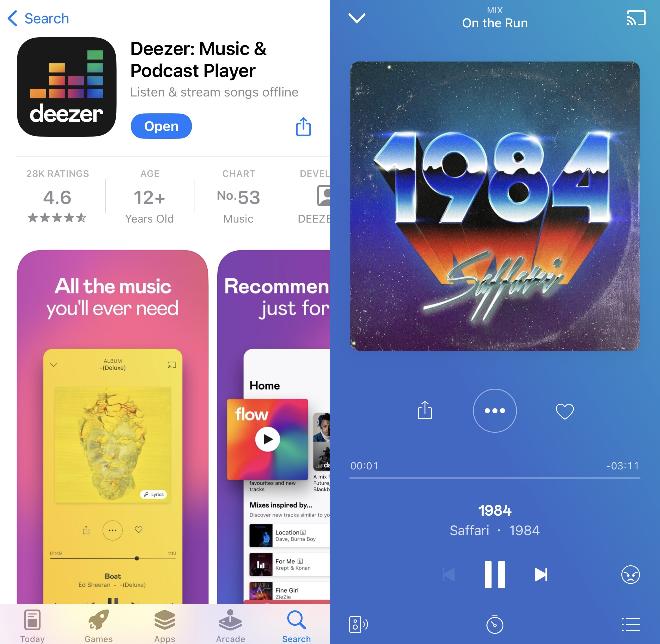Click the queue list icon bottom right

(630, 617)
